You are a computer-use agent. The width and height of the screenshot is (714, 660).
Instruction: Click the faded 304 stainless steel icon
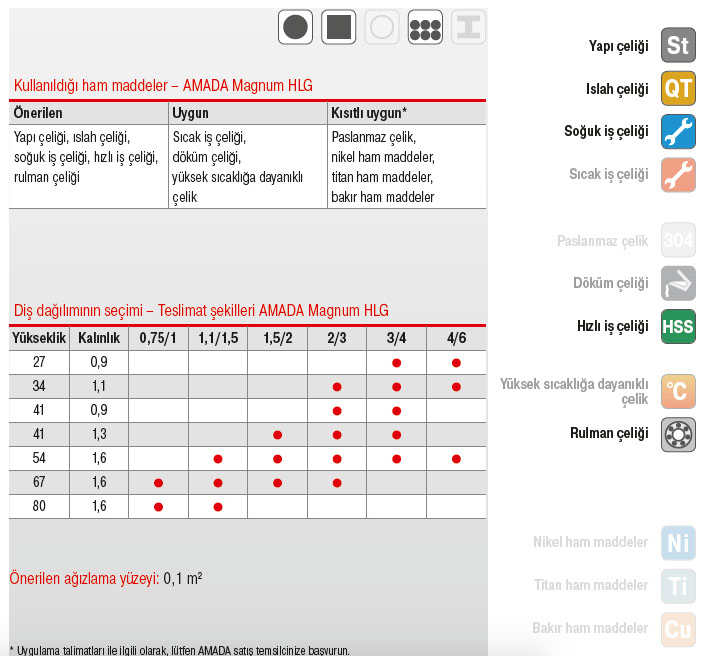click(x=678, y=240)
